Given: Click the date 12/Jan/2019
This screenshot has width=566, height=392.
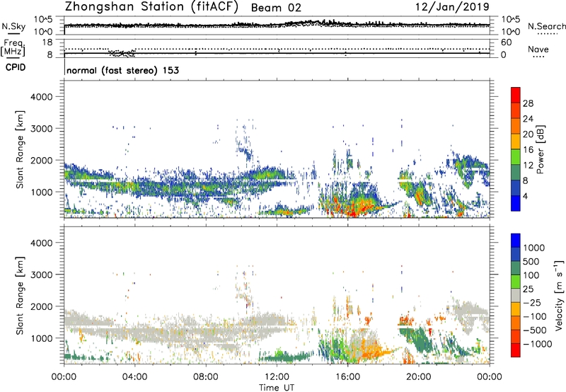Looking at the screenshot, I should click(x=453, y=7).
